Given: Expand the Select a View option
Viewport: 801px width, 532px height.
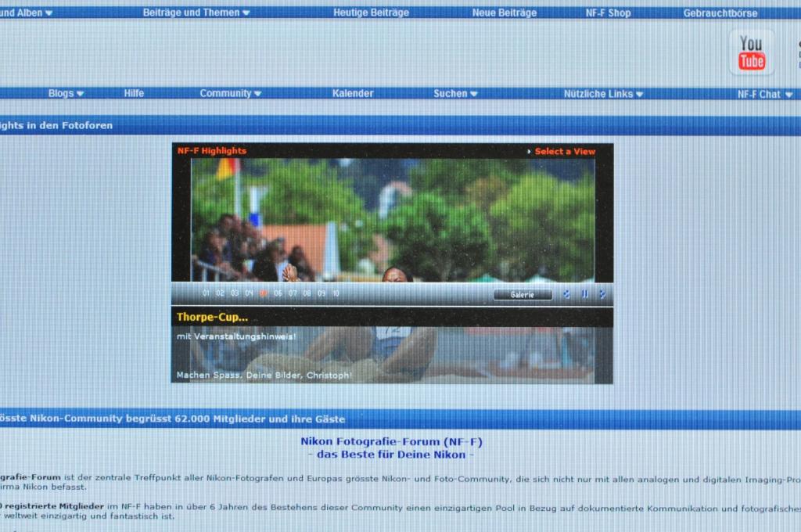Looking at the screenshot, I should coord(562,151).
